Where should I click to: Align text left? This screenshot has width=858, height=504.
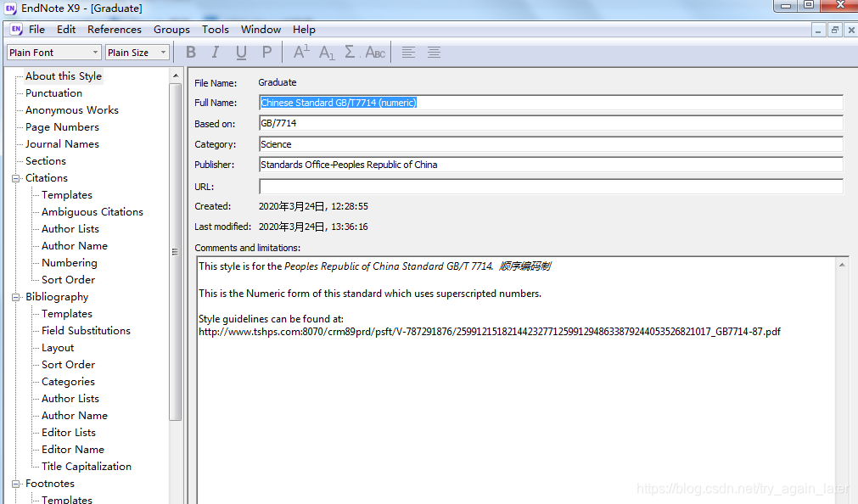pyautogui.click(x=408, y=52)
